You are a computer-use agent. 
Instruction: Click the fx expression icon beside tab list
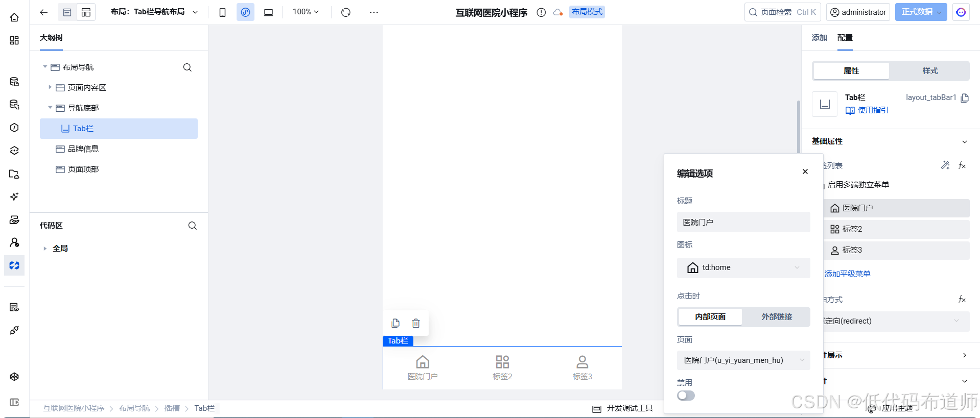pos(962,165)
